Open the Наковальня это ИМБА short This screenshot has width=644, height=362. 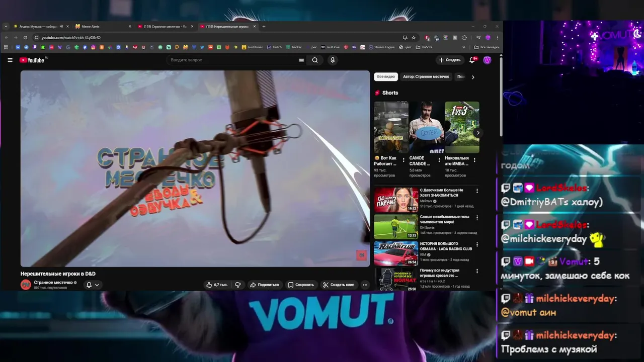[x=462, y=127]
